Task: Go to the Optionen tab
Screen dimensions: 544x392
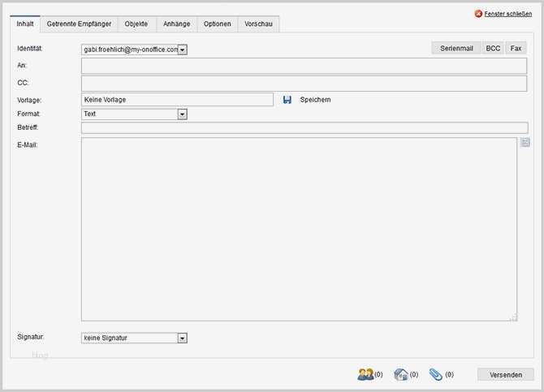Action: click(217, 24)
